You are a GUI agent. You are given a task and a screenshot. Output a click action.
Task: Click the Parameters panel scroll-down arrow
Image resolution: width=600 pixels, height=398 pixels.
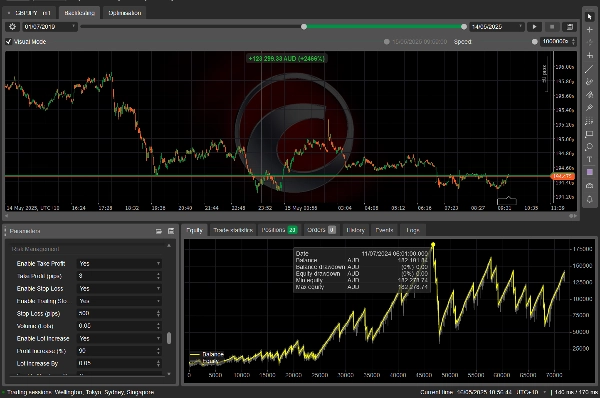pyautogui.click(x=169, y=374)
